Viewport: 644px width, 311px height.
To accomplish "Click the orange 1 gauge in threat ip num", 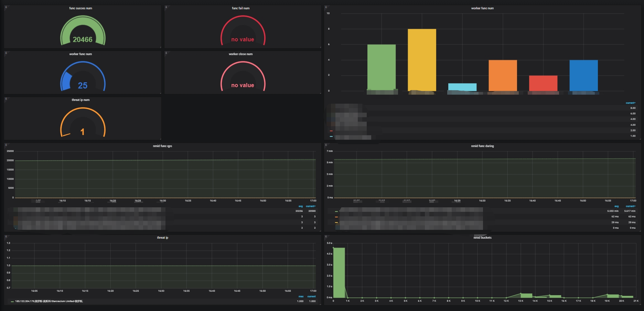I will click(x=83, y=132).
